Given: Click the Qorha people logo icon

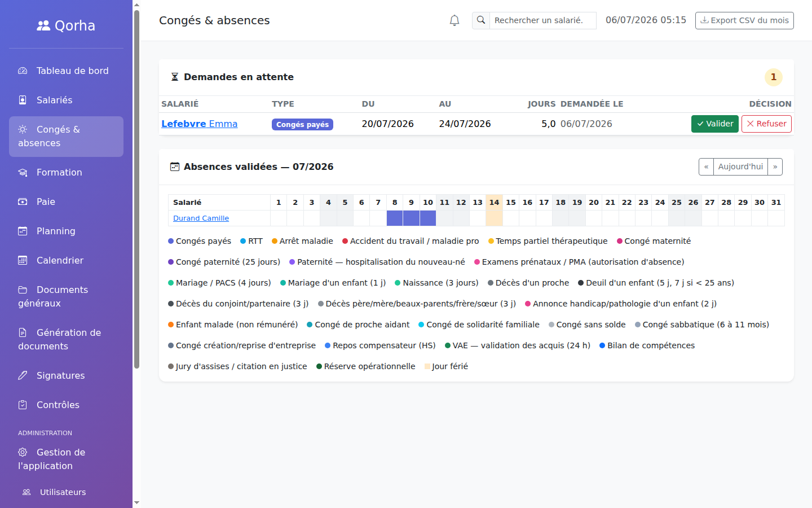Looking at the screenshot, I should click(x=43, y=25).
